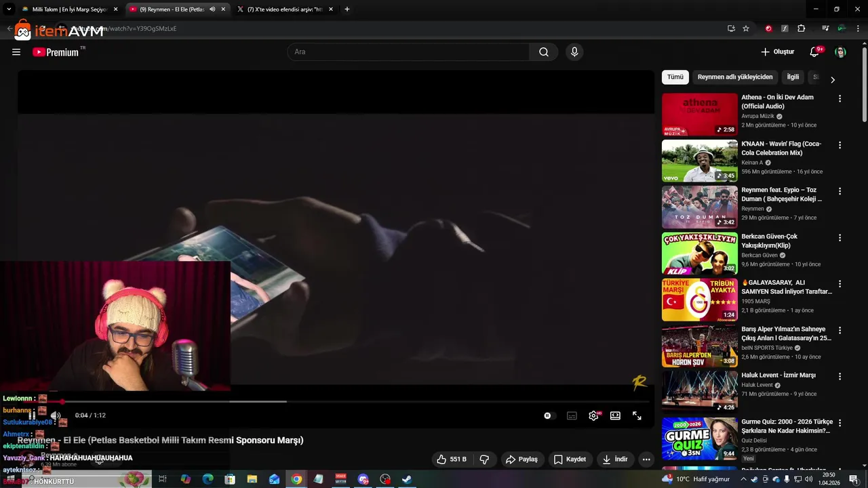Open Galatasaray Ali Samiyen thumbnail
The width and height of the screenshot is (868, 488).
[699, 300]
